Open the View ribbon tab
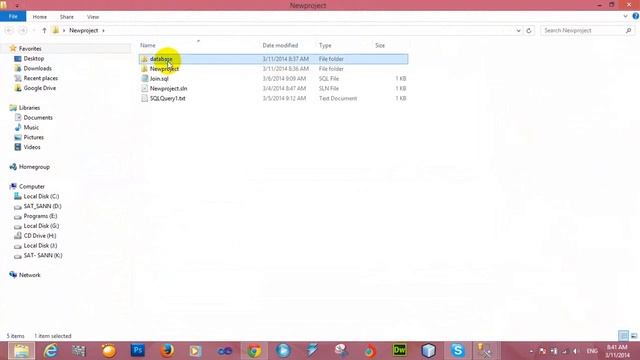This screenshot has height=360, width=640. pyautogui.click(x=93, y=17)
